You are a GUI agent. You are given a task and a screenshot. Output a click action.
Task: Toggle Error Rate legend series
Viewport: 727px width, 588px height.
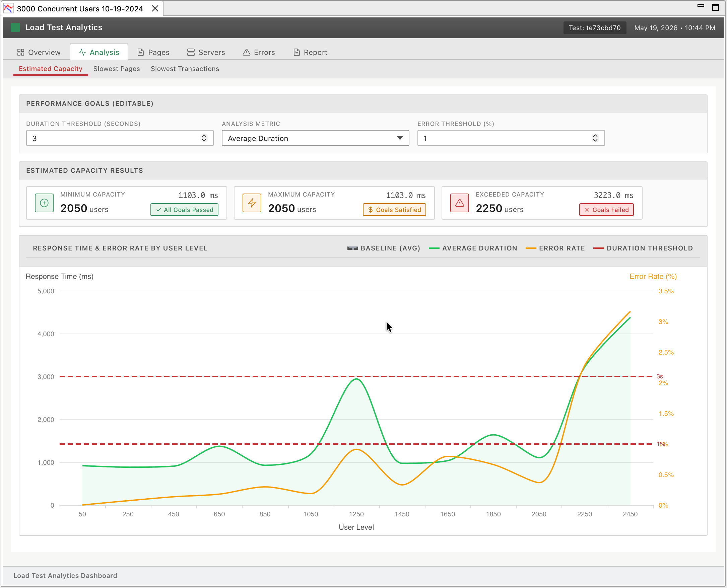click(555, 248)
